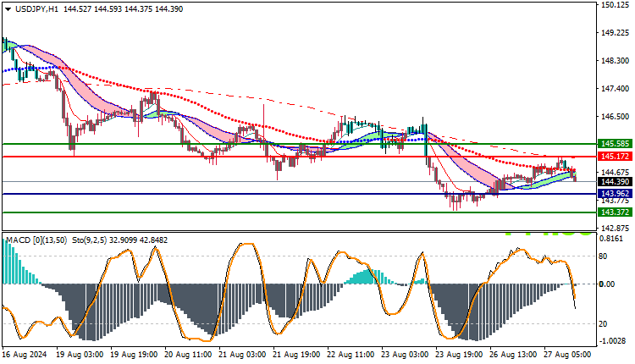Click the 23 Aug 03:00 time label
Screen dimensions: 635x364
[405, 355]
